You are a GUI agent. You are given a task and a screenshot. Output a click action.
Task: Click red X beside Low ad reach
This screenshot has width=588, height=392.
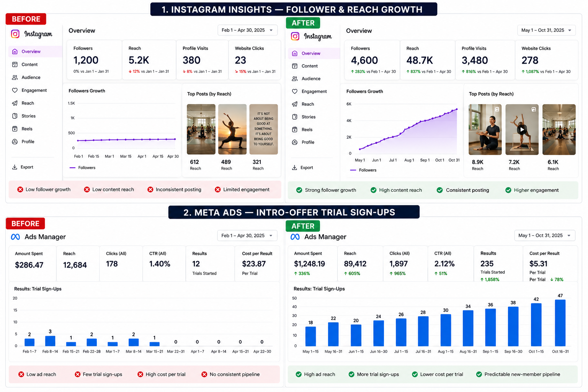(21, 374)
